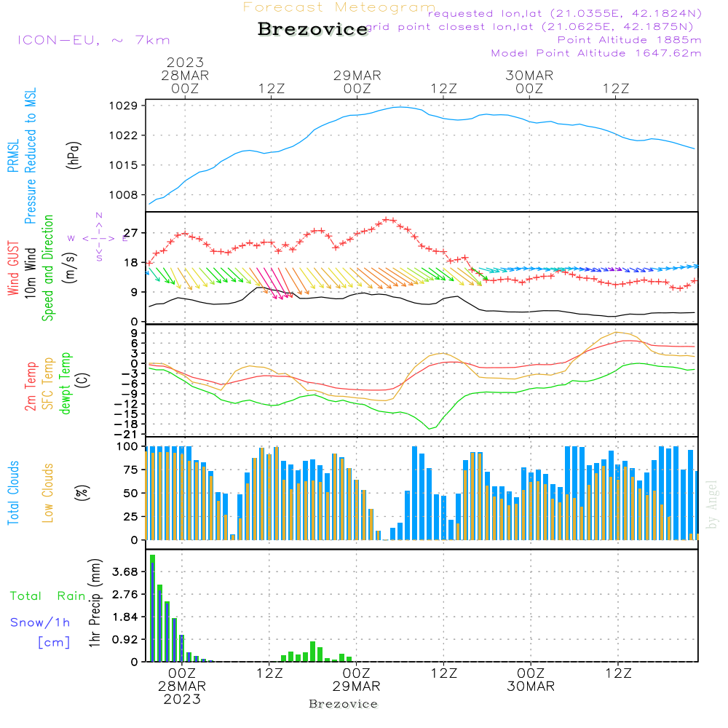Click the green 'dewpt Temp' label
The width and height of the screenshot is (728, 728).
tap(65, 383)
